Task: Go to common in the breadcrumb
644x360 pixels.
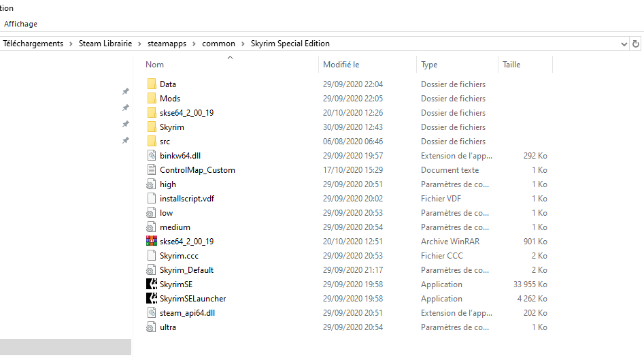Action: coord(218,44)
